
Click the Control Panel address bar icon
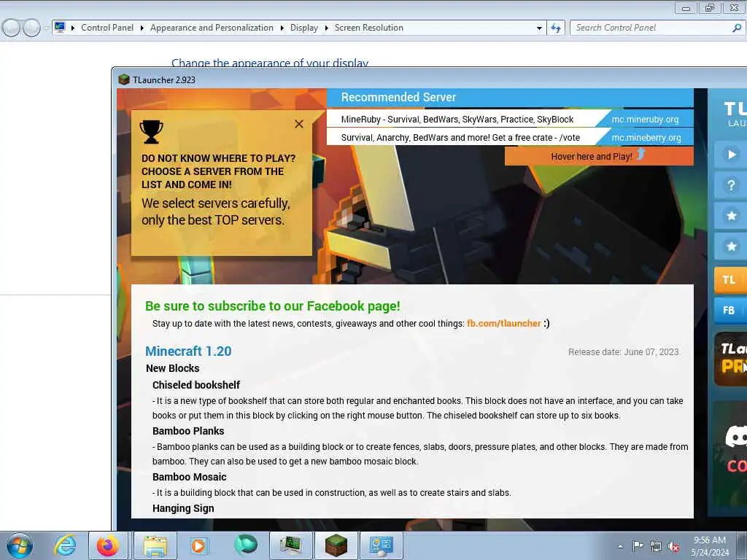point(60,28)
